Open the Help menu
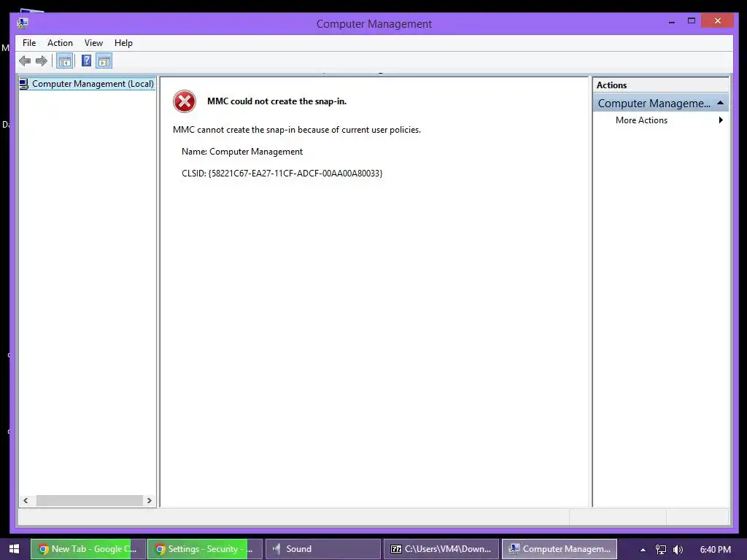Screen dimensions: 747x560 coord(123,43)
